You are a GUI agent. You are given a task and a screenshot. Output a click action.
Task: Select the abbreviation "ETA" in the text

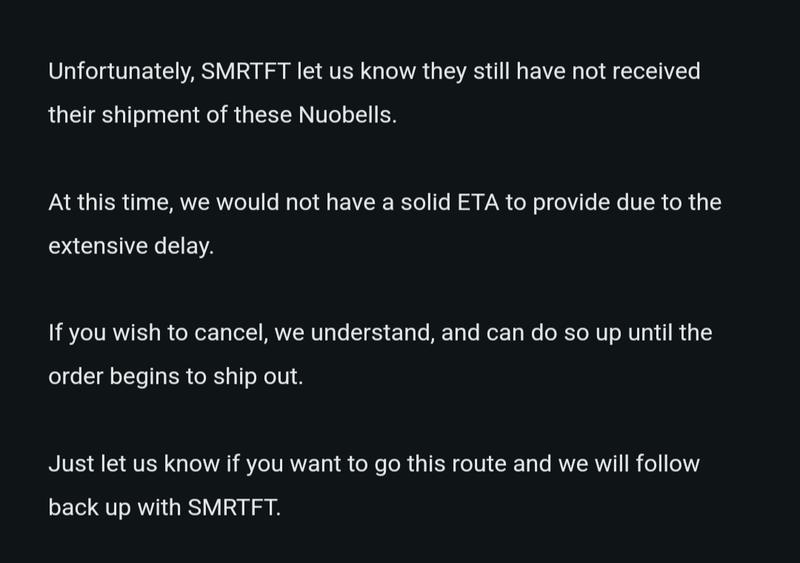coord(478,203)
